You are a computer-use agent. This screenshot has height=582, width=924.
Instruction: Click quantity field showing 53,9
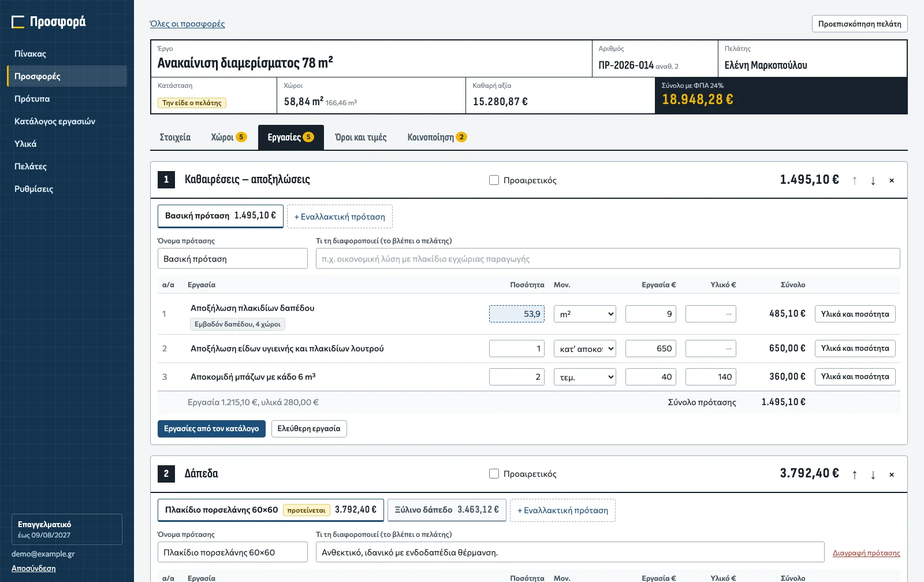(517, 314)
